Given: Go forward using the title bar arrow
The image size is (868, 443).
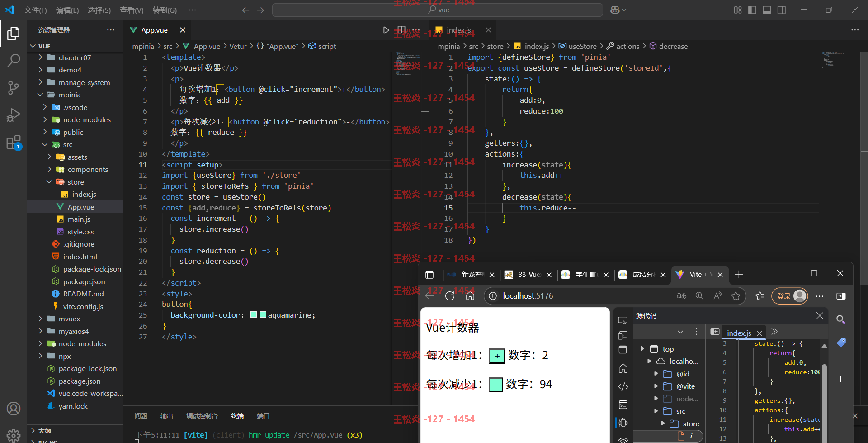Looking at the screenshot, I should 260,10.
